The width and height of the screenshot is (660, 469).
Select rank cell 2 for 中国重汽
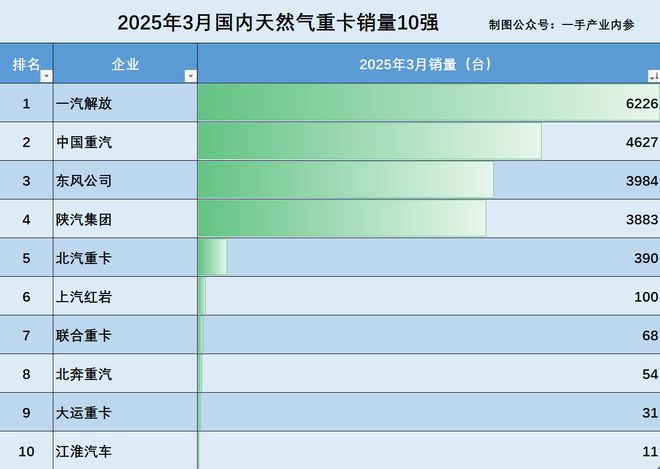pyautogui.click(x=27, y=142)
